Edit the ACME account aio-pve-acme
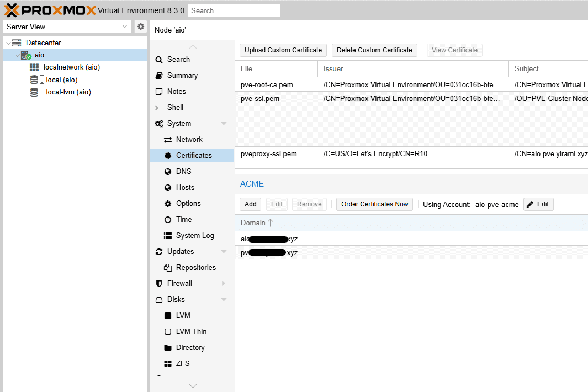 (538, 204)
